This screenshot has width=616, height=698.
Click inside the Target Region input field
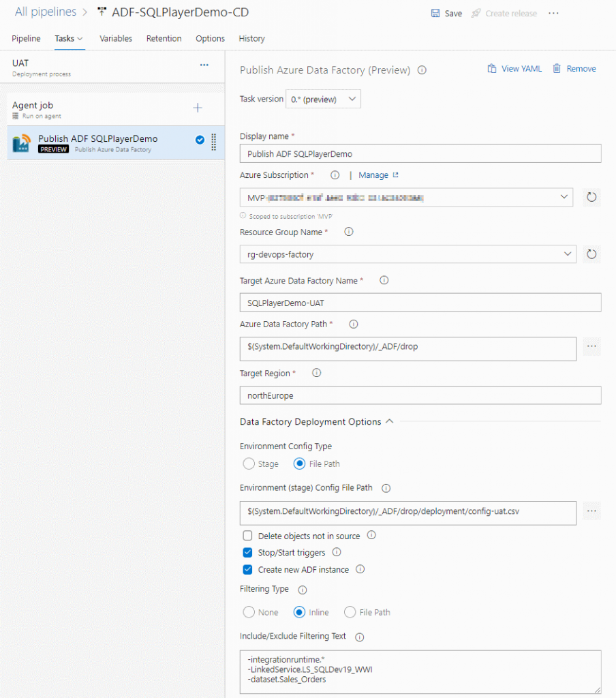click(420, 395)
